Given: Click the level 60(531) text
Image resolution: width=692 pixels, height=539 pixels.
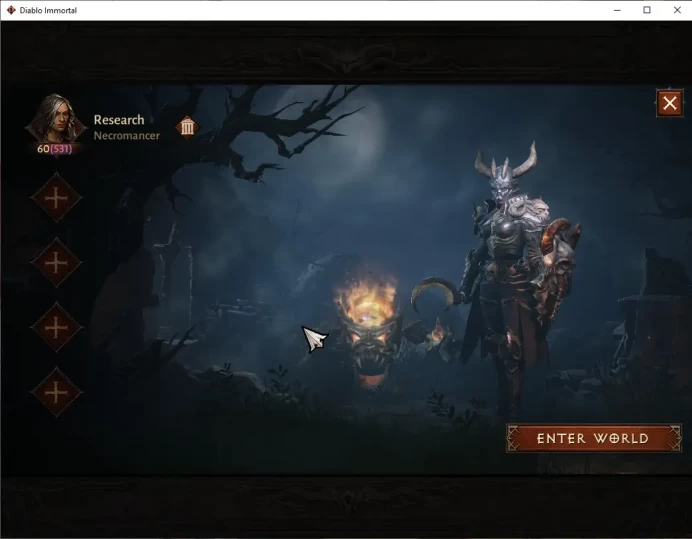Looking at the screenshot, I should [x=54, y=149].
